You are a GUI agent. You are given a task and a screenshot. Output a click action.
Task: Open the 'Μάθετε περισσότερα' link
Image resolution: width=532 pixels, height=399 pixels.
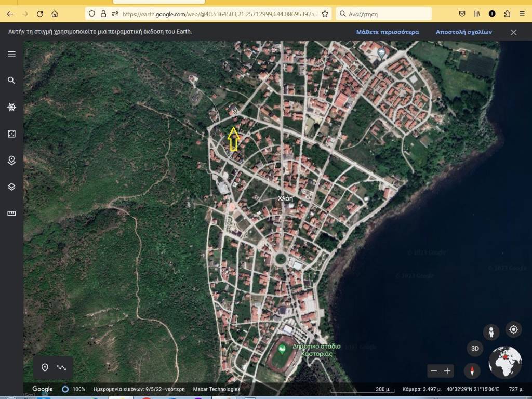(387, 32)
